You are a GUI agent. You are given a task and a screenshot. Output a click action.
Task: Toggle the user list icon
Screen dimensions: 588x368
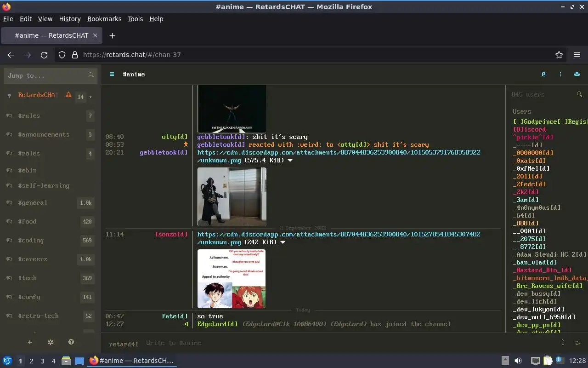pyautogui.click(x=577, y=74)
